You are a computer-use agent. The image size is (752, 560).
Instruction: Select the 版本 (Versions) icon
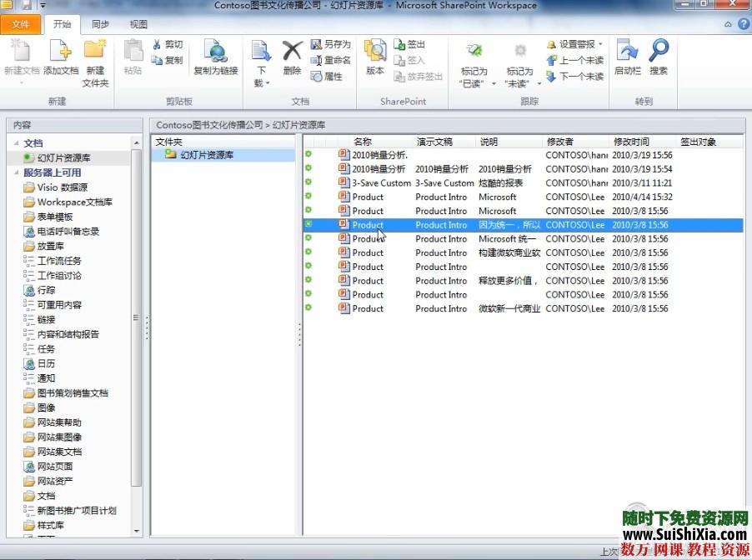[373, 58]
